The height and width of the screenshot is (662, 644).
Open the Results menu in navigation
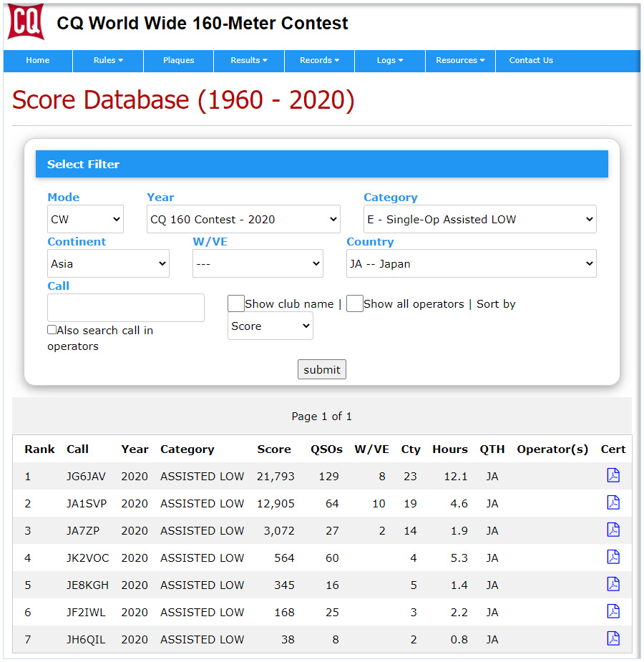[248, 61]
